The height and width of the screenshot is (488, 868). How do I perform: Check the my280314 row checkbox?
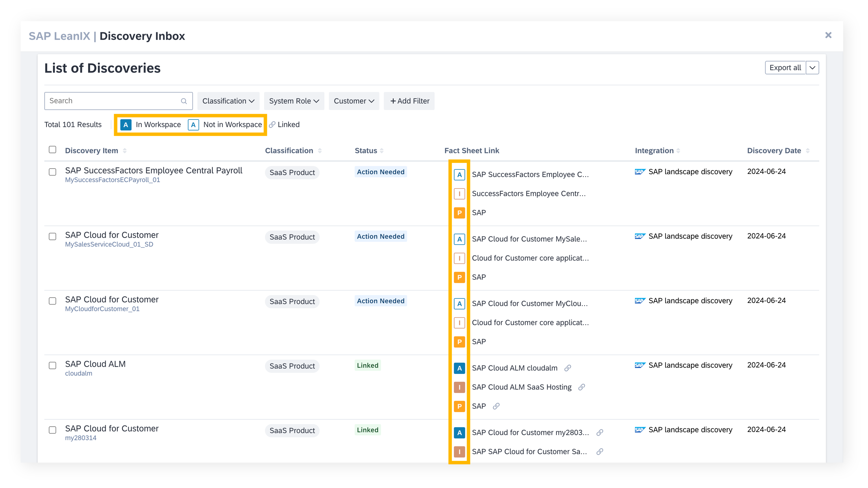[53, 430]
